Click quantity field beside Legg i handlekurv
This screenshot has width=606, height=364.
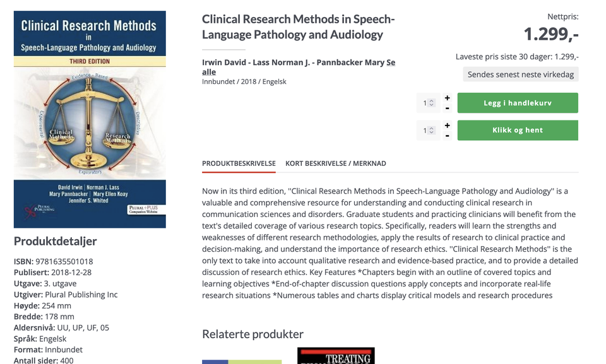[425, 103]
